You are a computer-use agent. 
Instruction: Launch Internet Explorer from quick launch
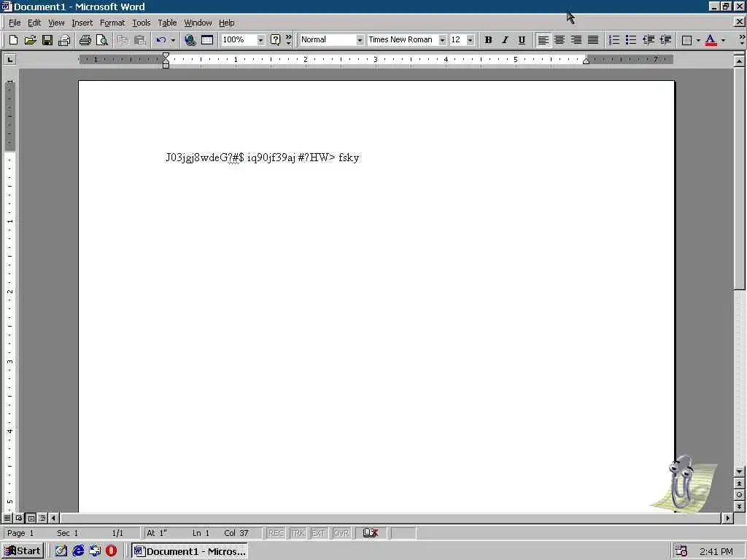pyautogui.click(x=78, y=551)
